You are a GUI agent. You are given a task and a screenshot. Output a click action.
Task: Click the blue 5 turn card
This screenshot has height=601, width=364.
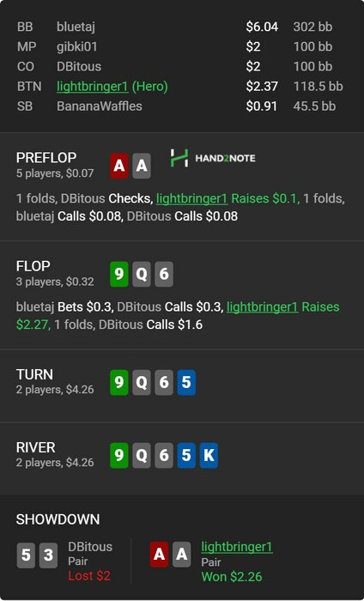(186, 382)
